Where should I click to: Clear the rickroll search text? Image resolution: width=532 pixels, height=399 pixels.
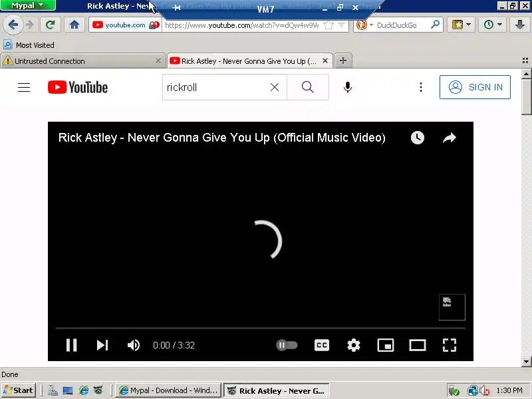pyautogui.click(x=275, y=87)
